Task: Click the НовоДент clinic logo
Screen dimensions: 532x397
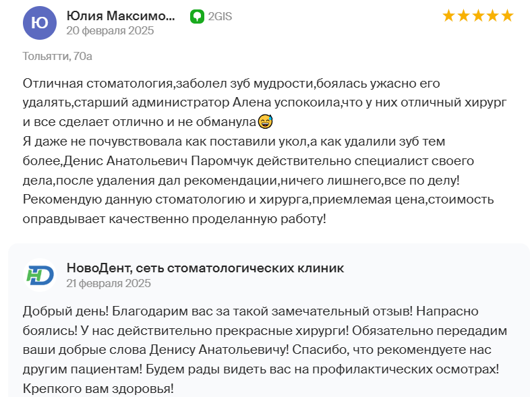Action: tap(40, 275)
